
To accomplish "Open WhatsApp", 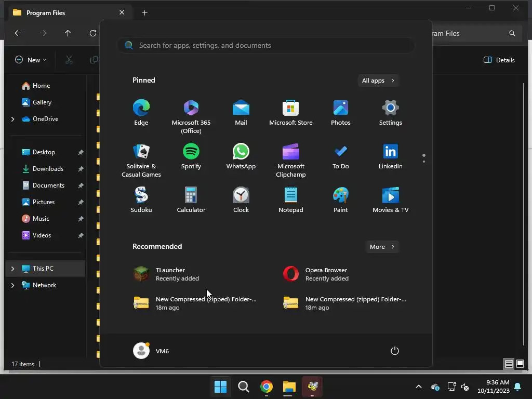I will click(x=241, y=156).
